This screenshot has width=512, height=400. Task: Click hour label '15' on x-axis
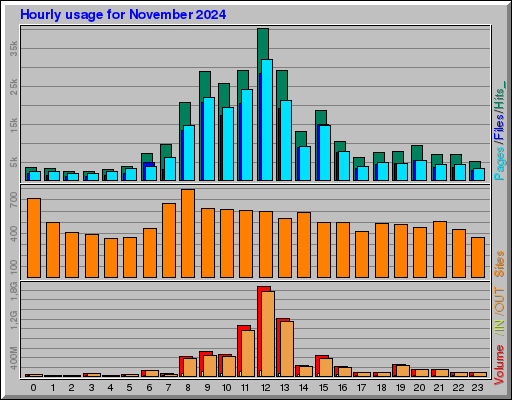[323, 388]
